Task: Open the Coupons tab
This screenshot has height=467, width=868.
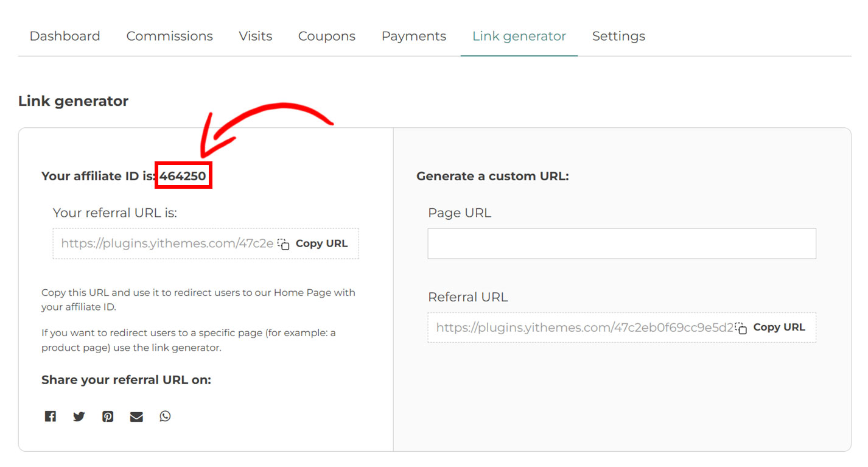Action: click(x=327, y=37)
